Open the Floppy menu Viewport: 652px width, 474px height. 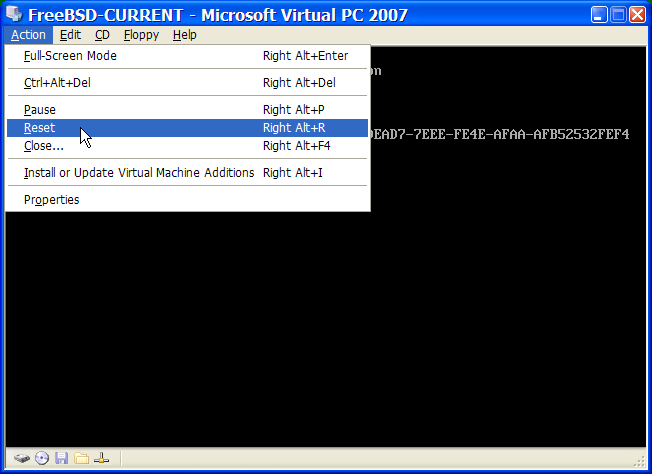tap(141, 35)
